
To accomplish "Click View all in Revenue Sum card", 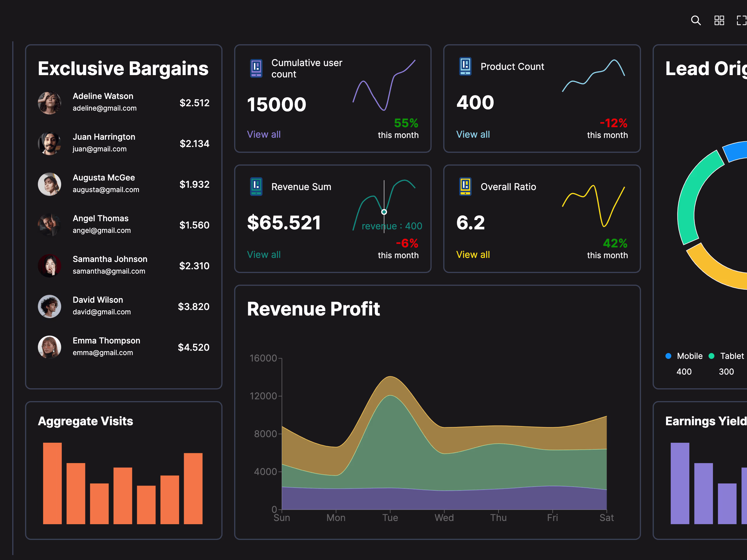I will point(263,254).
